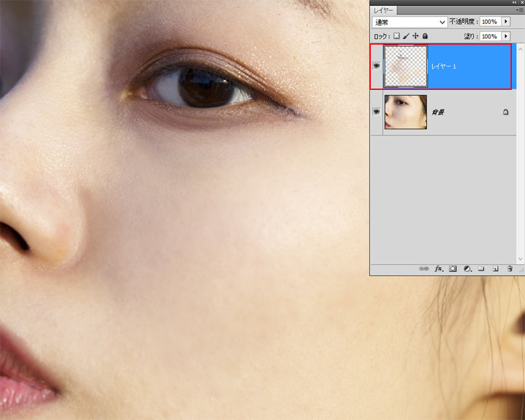Open the 塗り fill slider arrow
525x420 pixels.
click(506, 36)
